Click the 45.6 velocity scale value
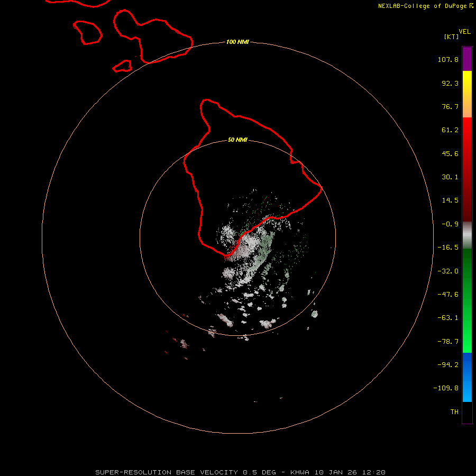This screenshot has height=476, width=476. 450,153
